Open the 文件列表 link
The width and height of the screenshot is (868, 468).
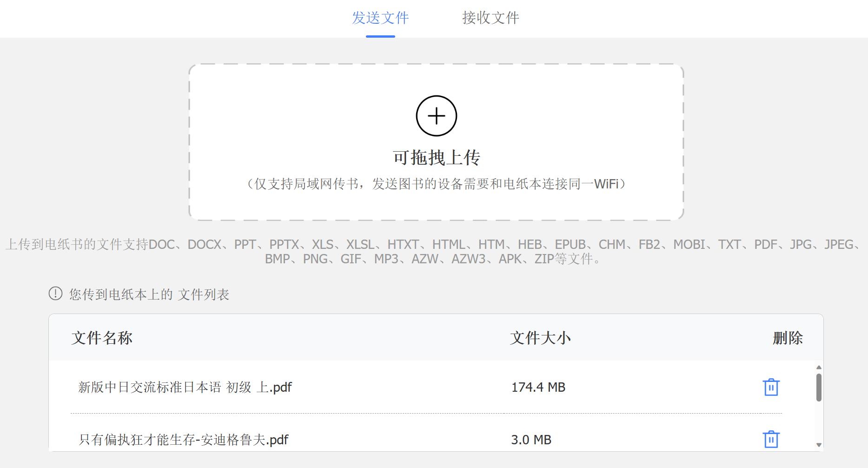[205, 294]
